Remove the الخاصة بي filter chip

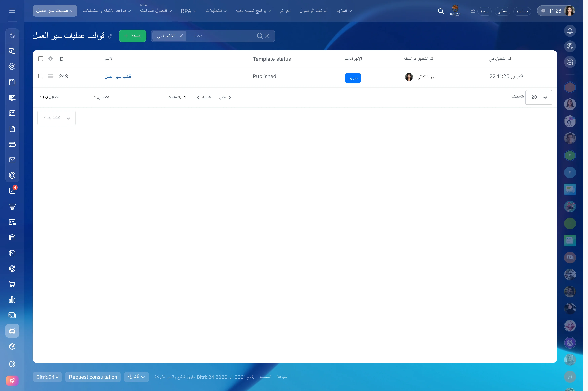tap(181, 36)
